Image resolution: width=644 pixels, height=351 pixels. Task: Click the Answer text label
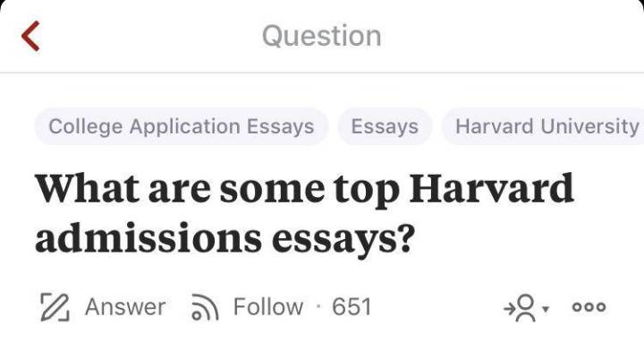pos(125,307)
